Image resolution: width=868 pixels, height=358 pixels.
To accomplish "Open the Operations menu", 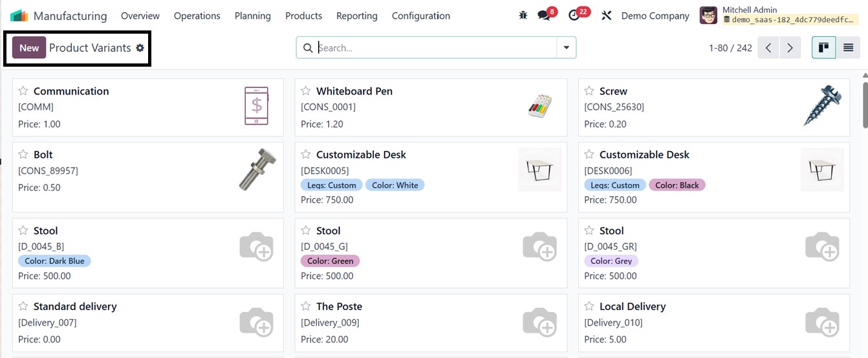I will click(x=197, y=16).
